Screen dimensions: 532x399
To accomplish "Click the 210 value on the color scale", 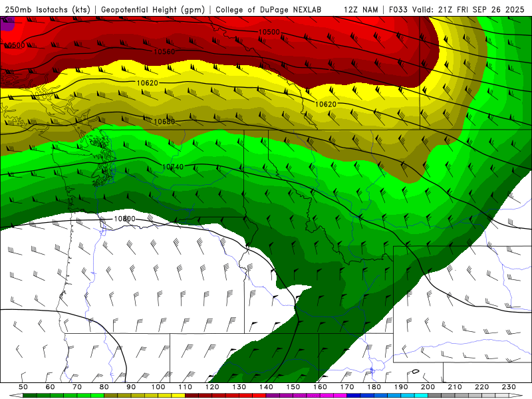I will coord(455,387).
